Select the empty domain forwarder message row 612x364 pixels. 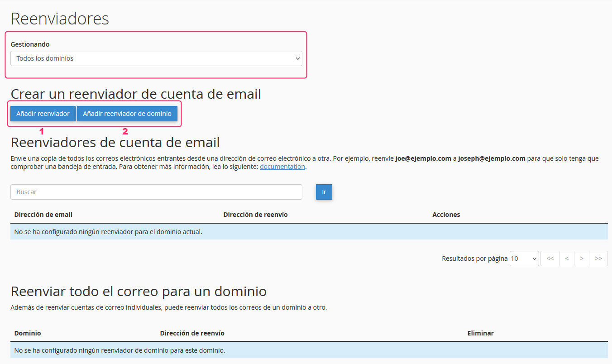point(309,350)
